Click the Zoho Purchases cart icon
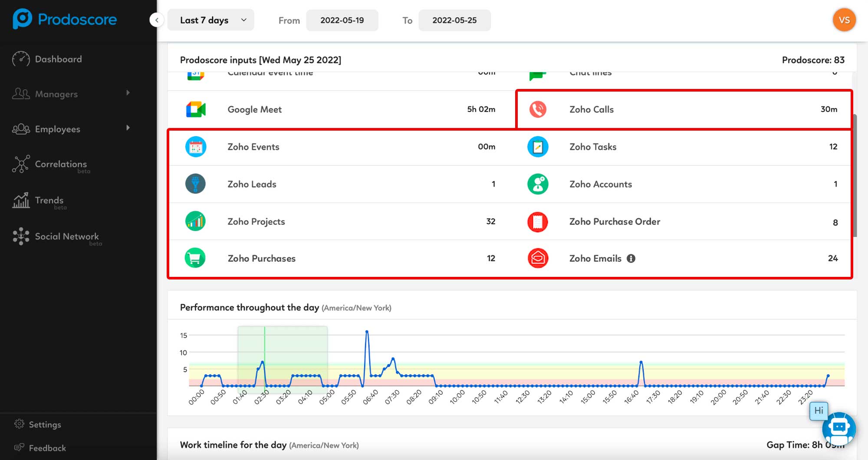The height and width of the screenshot is (460, 868). tap(196, 258)
